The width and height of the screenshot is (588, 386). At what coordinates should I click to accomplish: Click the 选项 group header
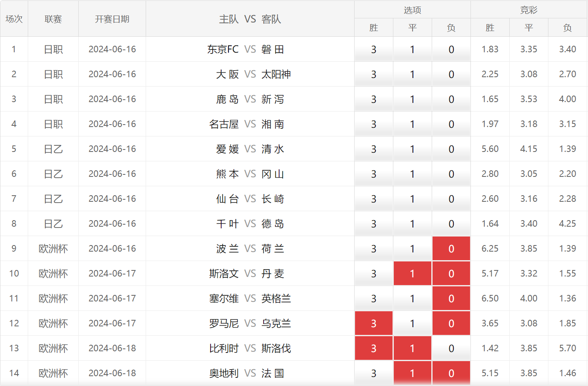coord(413,10)
